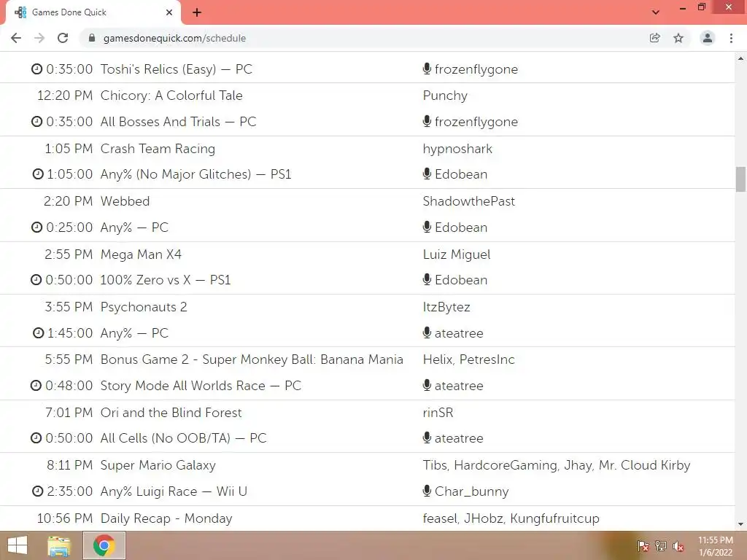The height and width of the screenshot is (560, 747).
Task: Select Crash Team Racing title
Action: click(158, 149)
